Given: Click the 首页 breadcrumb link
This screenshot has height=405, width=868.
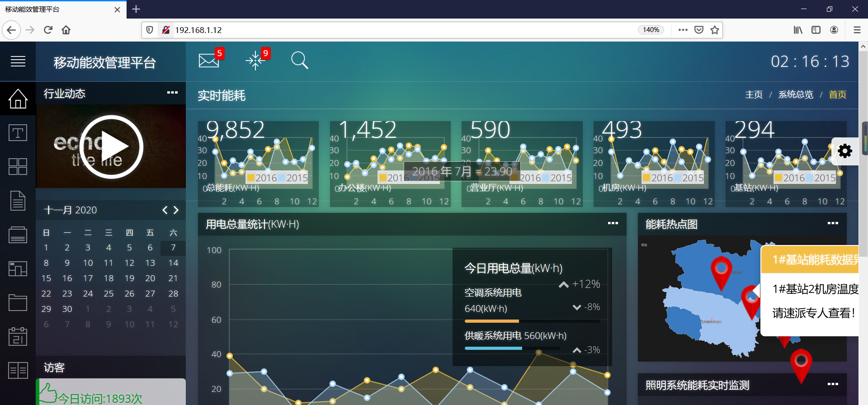Looking at the screenshot, I should coord(837,94).
